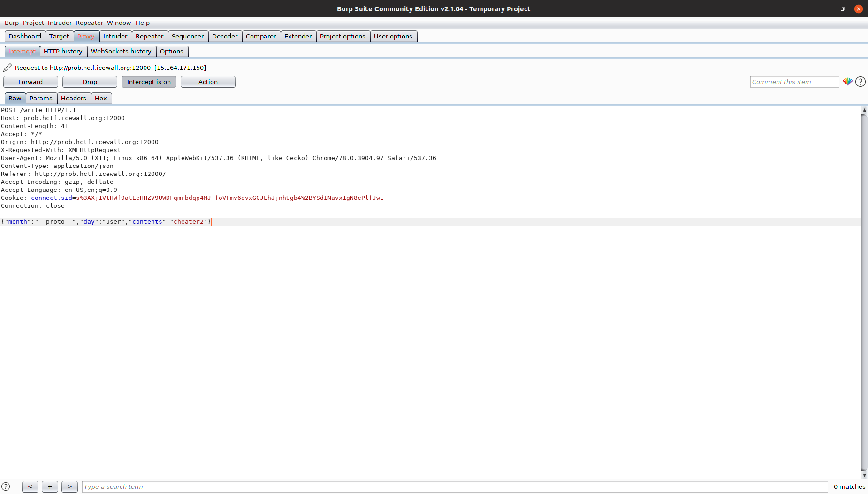This screenshot has height=494, width=868.
Task: Open the Proxy Options sub-tab
Action: 172,51
